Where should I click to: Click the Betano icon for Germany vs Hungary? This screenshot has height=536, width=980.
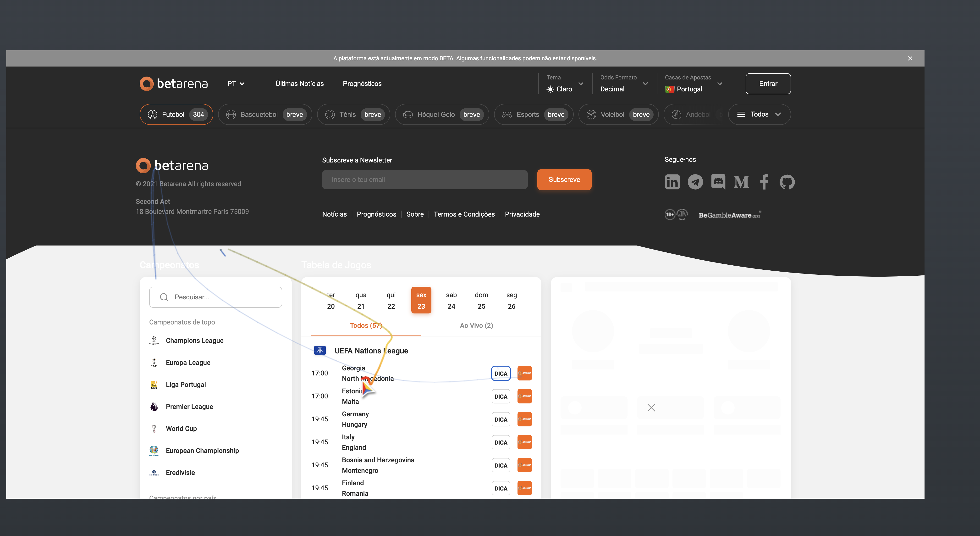524,419
